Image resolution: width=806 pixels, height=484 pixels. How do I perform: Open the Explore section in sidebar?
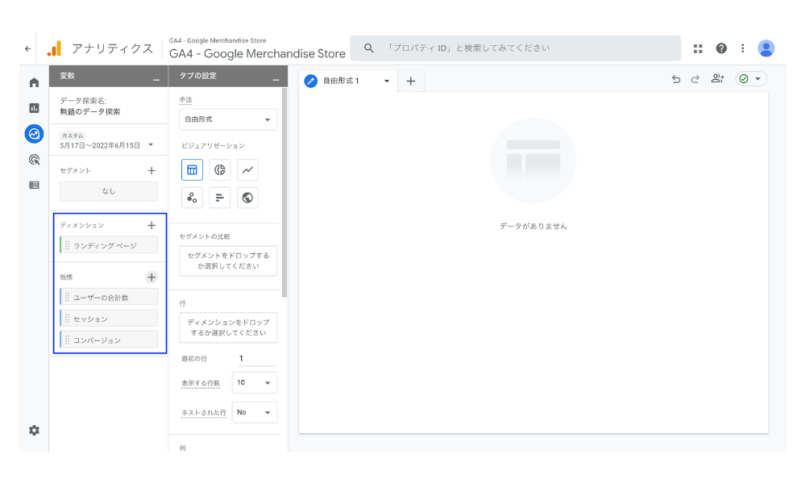pyautogui.click(x=34, y=133)
